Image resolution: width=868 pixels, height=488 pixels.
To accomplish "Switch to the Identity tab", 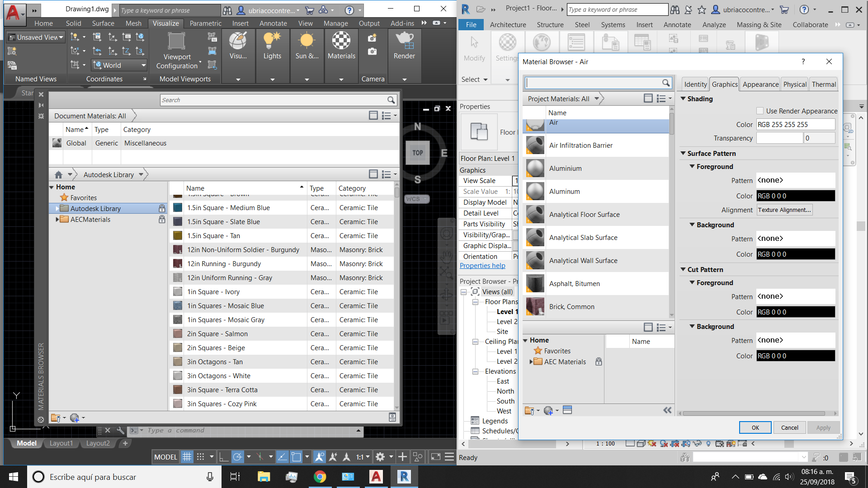I will pyautogui.click(x=695, y=84).
